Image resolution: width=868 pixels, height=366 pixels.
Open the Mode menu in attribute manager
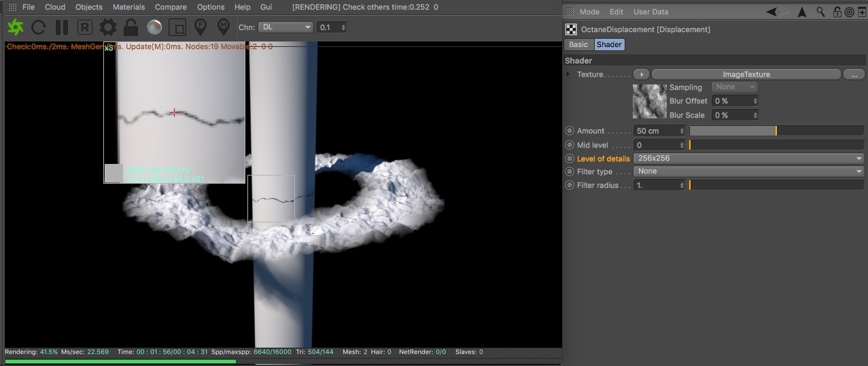589,12
